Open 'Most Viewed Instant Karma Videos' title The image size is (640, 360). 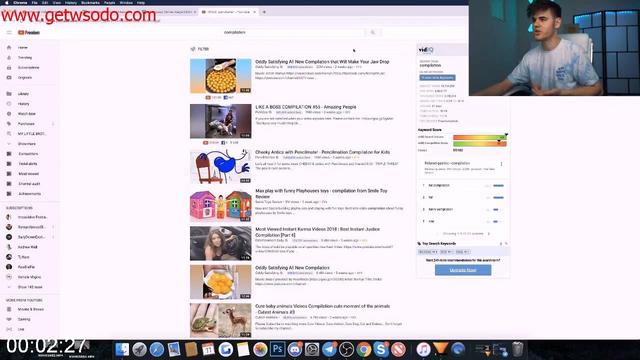point(318,232)
